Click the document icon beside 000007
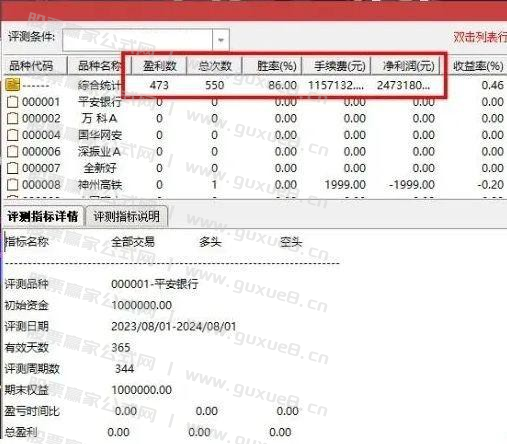Image resolution: width=507 pixels, height=444 pixels. (x=13, y=168)
